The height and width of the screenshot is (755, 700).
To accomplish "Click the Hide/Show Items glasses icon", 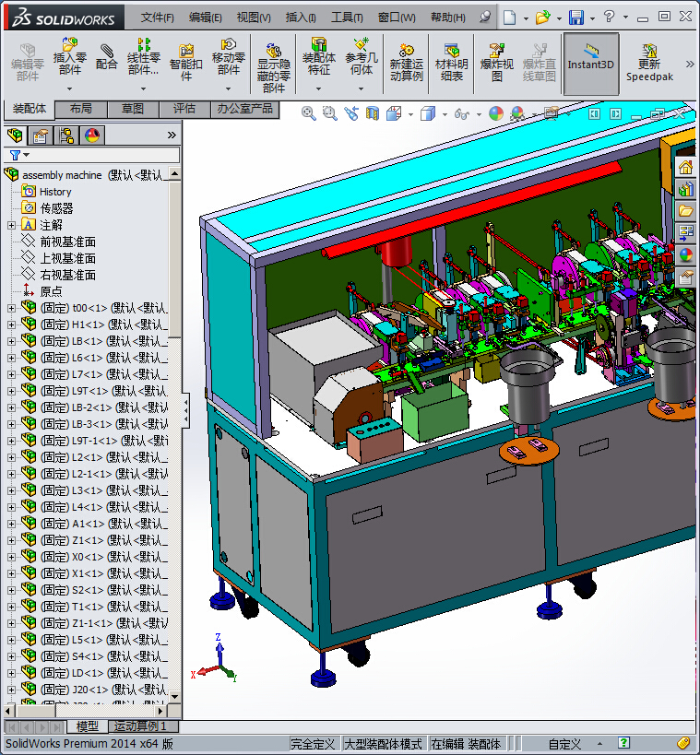I will pyautogui.click(x=461, y=114).
